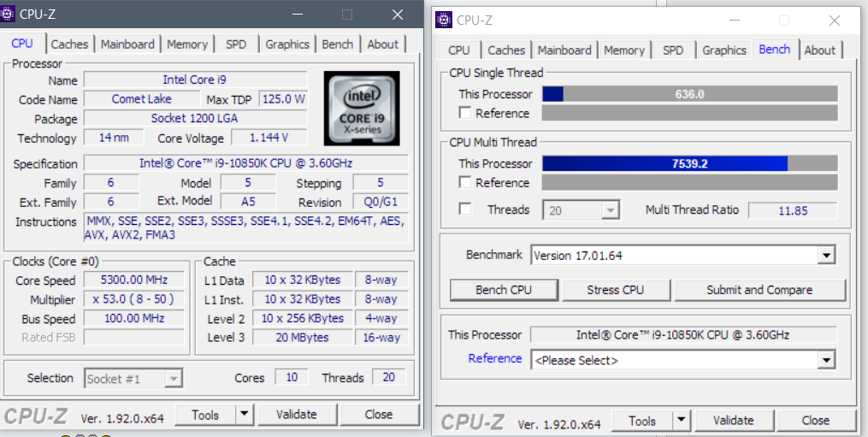The image size is (868, 437).
Task: Switch to Bench tab in left window
Action: 337,44
